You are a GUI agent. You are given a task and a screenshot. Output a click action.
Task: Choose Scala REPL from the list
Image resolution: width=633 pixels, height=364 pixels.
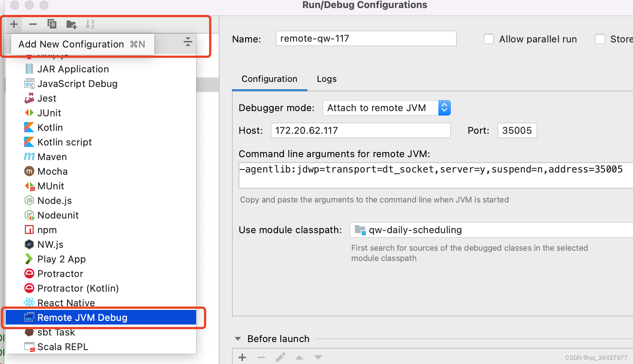pos(101,347)
